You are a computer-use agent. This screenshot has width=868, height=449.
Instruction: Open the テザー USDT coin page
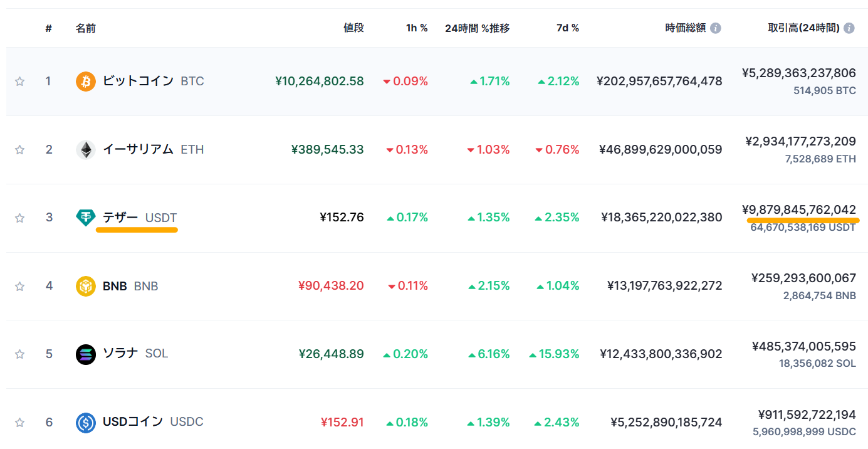click(140, 218)
